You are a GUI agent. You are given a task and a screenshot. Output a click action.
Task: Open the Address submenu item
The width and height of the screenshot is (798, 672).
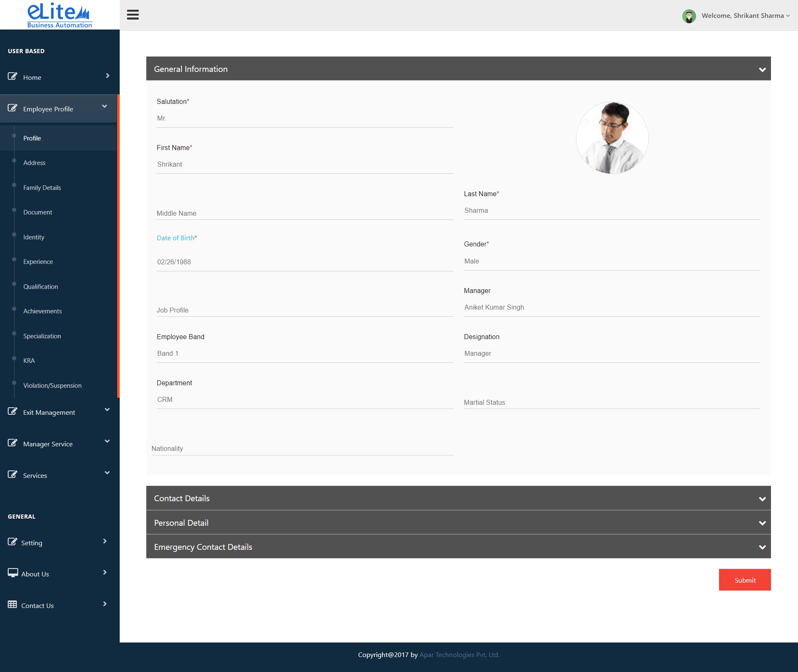tap(34, 163)
